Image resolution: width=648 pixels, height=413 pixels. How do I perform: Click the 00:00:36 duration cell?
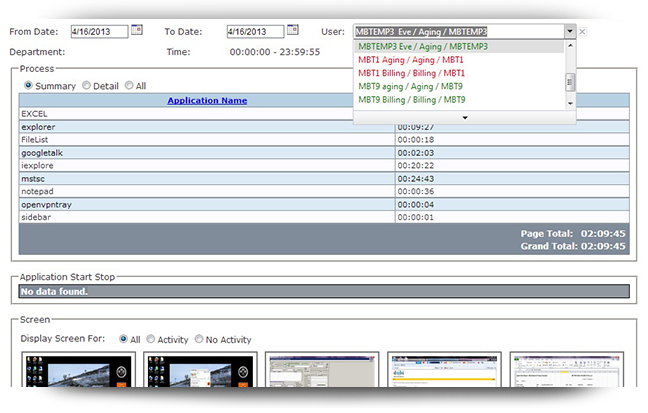point(512,191)
